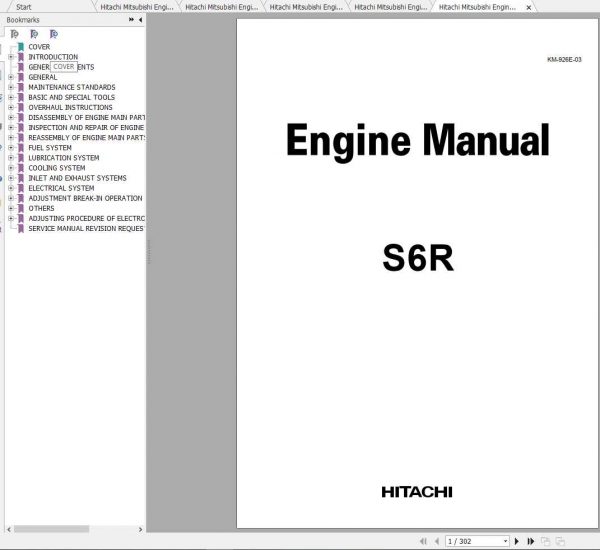600x550 pixels.
Task: Select ADJUSTING PROCEDURE OF ELECTRC bookmark
Action: [86, 218]
